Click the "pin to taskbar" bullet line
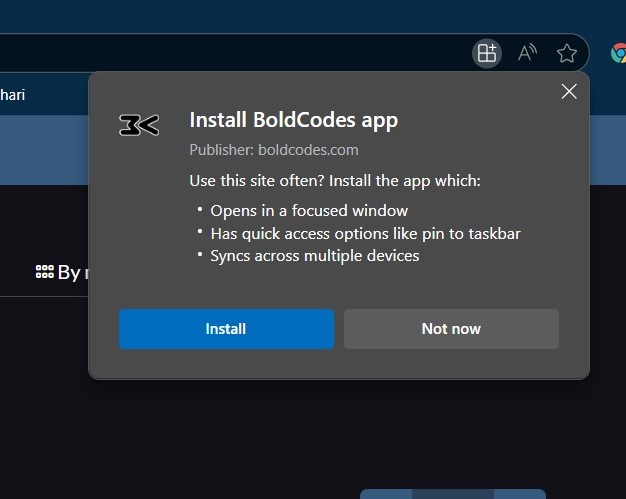The width and height of the screenshot is (626, 499). coord(365,233)
